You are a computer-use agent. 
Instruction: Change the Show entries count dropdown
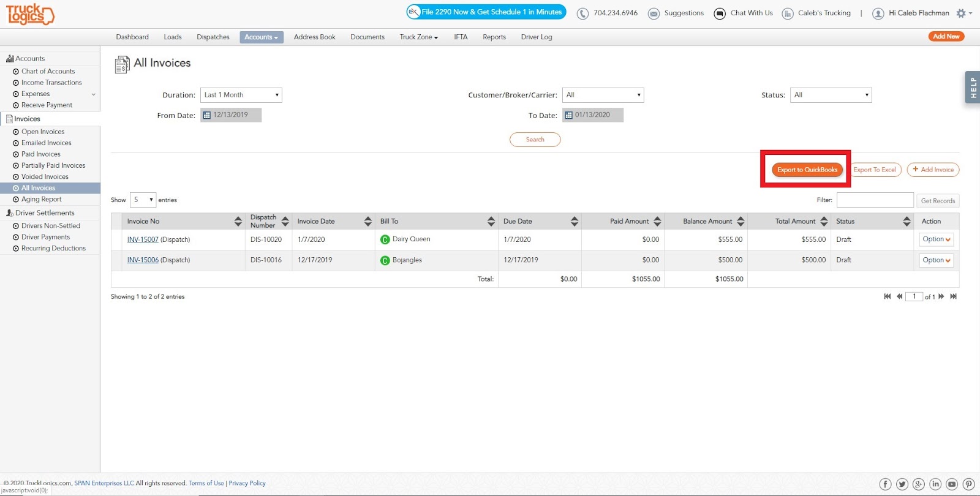click(x=143, y=200)
